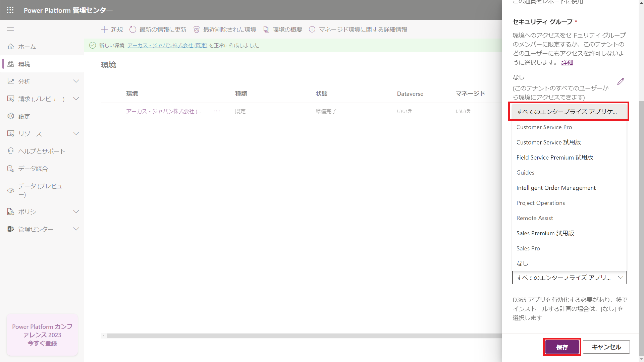644x362 pixels.
Task: Expand the 分析 menu chevron
Action: [76, 81]
